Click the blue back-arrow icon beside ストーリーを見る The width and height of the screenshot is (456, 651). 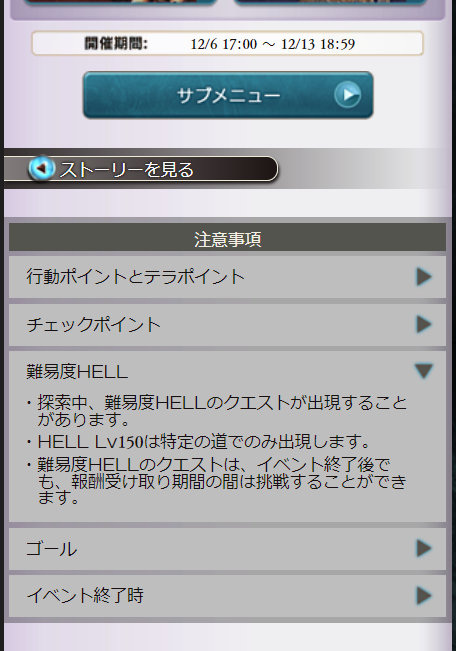coord(41,168)
